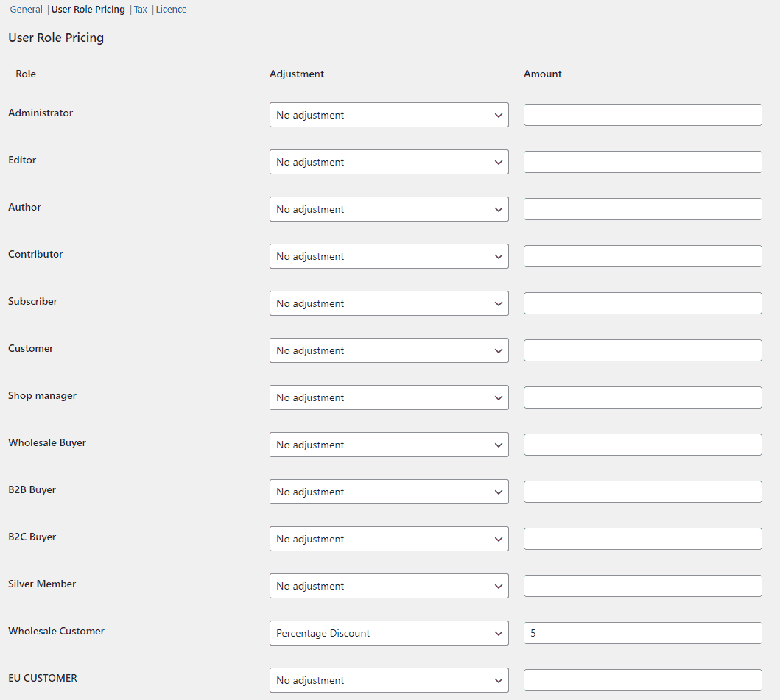
Task: Click the B2B Buyer amount field
Action: (x=643, y=492)
